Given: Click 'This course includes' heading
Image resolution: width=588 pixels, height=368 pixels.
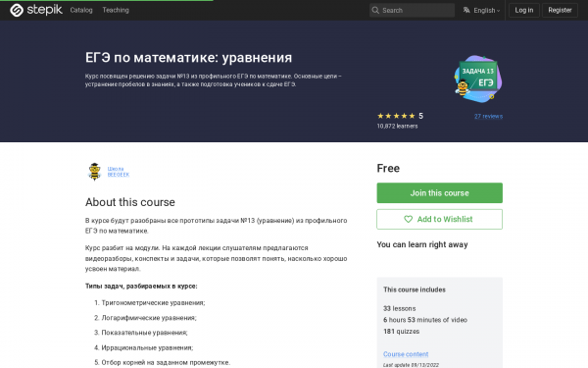Looking at the screenshot, I should 415,289.
